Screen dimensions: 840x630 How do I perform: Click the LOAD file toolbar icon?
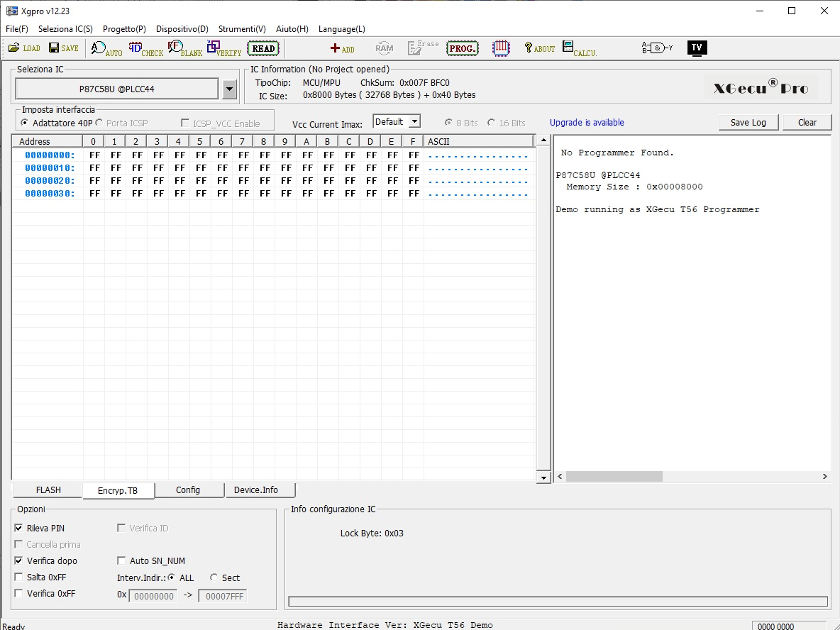click(x=24, y=48)
